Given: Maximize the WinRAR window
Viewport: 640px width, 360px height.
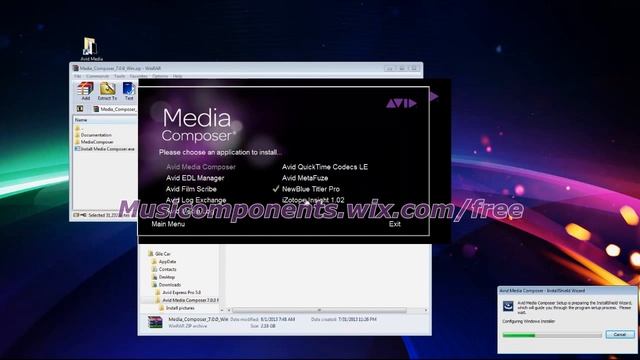Looking at the screenshot, I should click(x=402, y=68).
